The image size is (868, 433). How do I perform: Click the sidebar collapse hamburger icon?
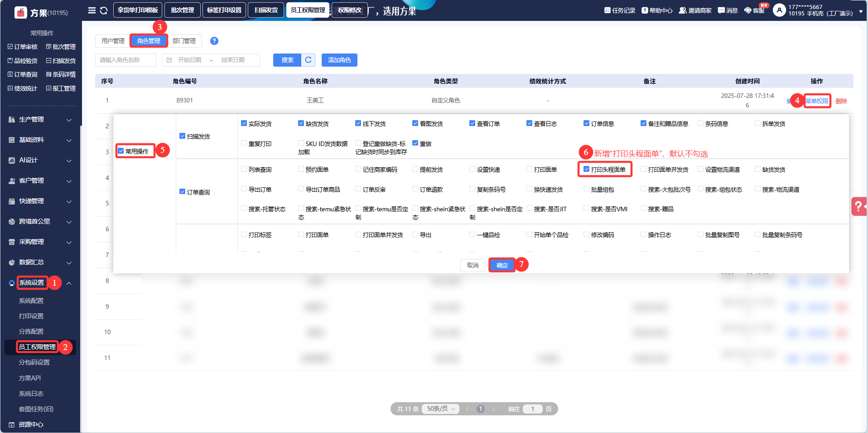pos(92,10)
